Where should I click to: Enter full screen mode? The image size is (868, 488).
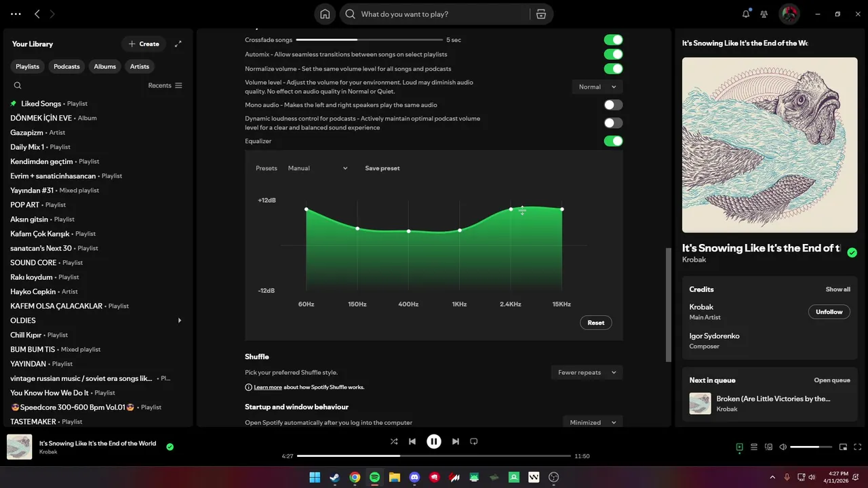click(858, 447)
